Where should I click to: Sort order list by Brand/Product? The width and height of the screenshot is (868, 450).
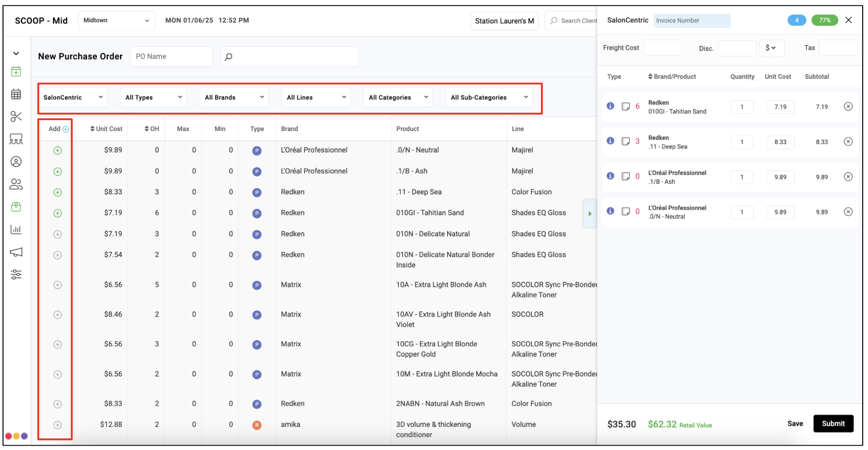click(x=672, y=77)
